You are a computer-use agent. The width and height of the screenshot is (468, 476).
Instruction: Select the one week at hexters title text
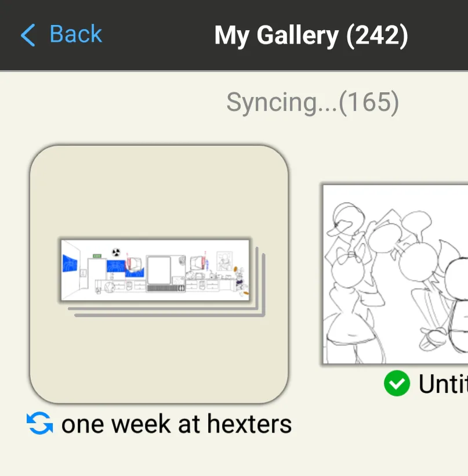tap(176, 424)
